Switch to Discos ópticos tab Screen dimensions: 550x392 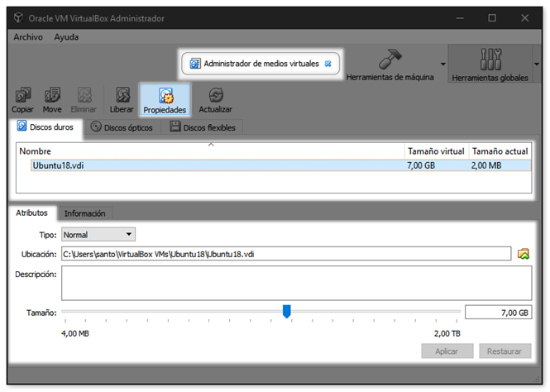click(x=122, y=127)
